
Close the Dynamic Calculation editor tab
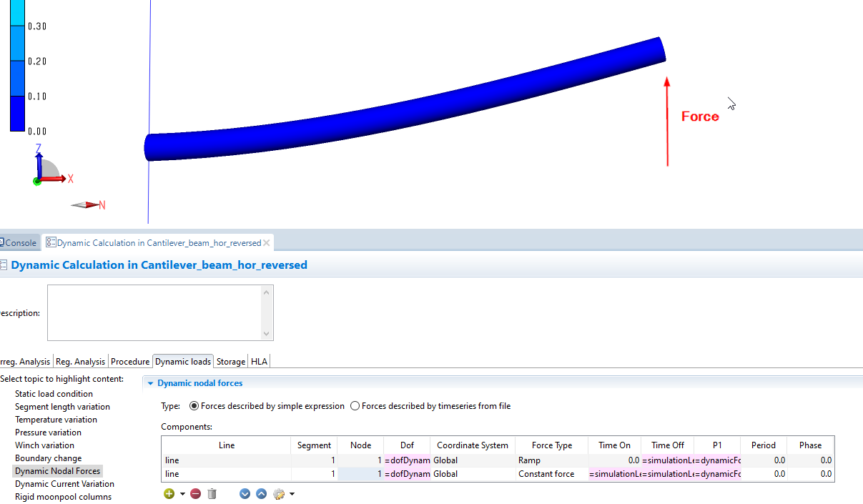point(267,243)
